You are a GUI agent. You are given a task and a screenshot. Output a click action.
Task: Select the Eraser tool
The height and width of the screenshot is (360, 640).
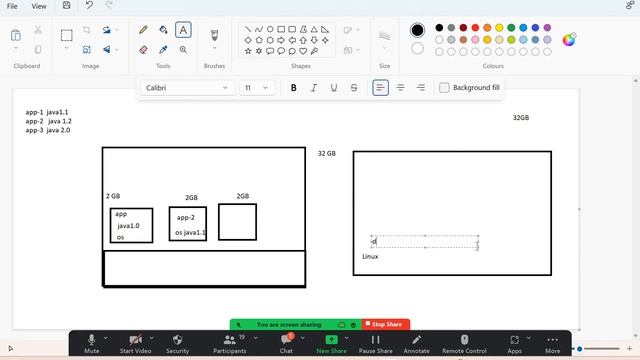tap(143, 50)
